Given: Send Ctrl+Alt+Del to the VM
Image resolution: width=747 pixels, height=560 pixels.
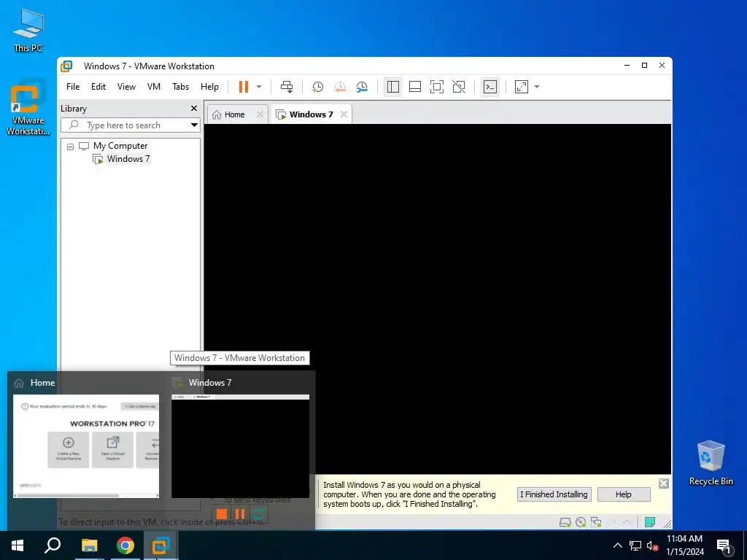Looking at the screenshot, I should [x=286, y=87].
